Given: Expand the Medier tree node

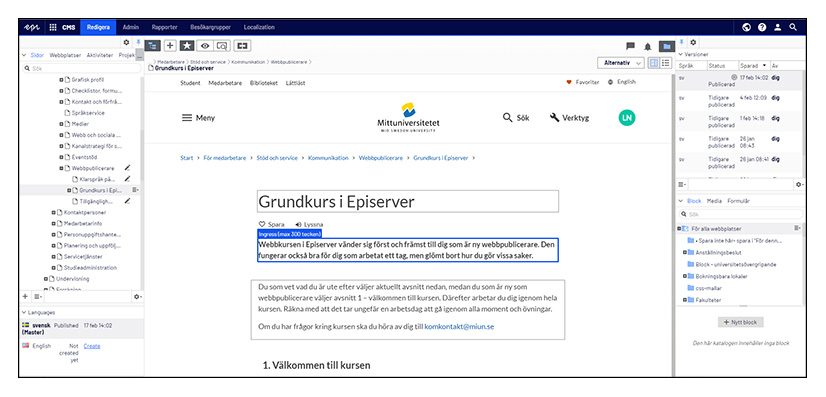Looking at the screenshot, I should tap(61, 124).
